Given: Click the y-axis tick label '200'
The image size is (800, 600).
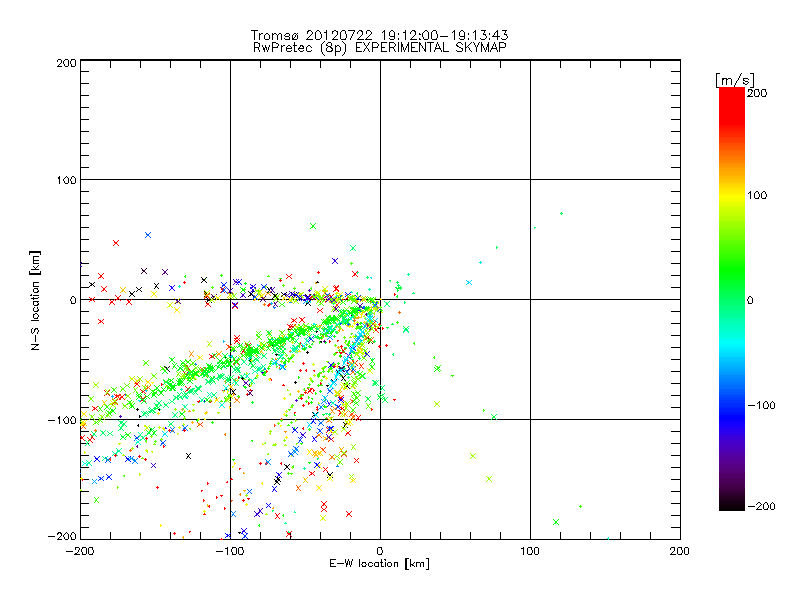Looking at the screenshot, I should click(66, 63).
